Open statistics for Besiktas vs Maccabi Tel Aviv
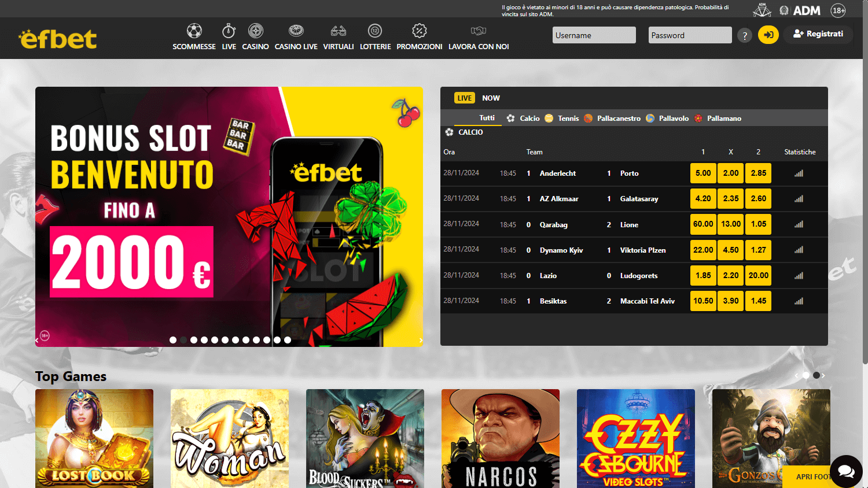This screenshot has height=488, width=868. [799, 301]
